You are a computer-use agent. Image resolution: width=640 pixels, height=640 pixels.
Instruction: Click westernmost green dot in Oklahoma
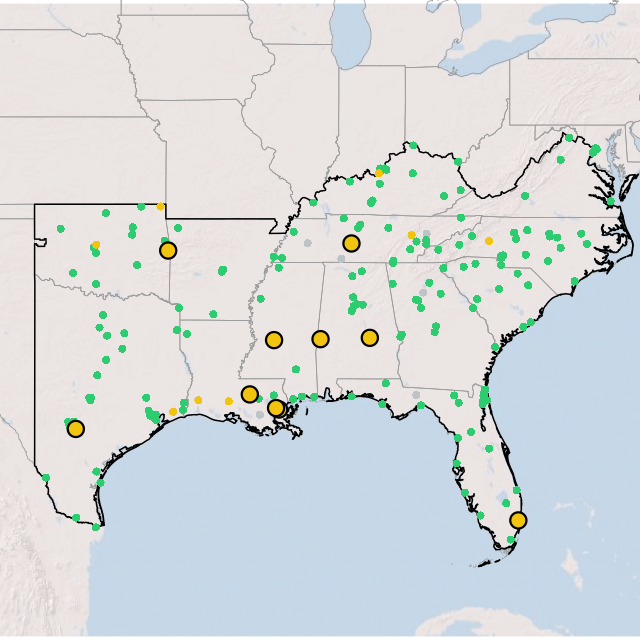61,229
